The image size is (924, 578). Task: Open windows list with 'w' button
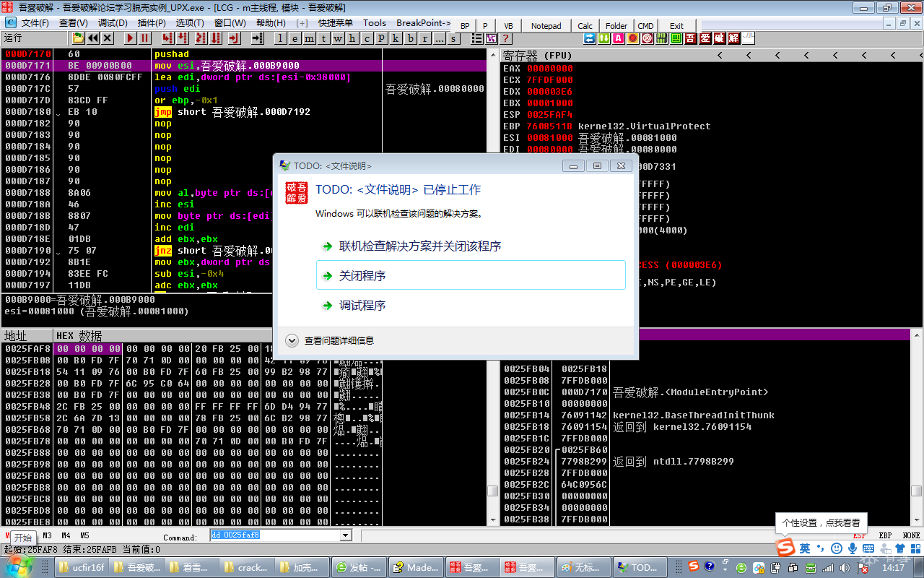coord(338,38)
